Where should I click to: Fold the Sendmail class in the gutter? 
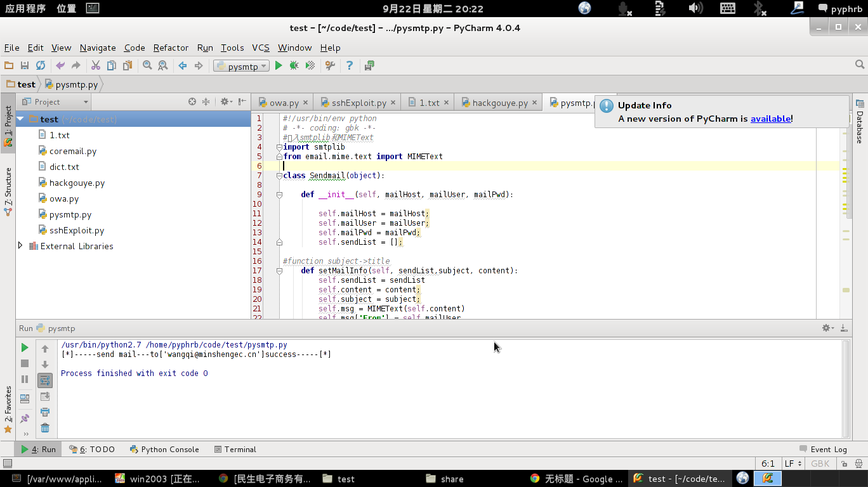pyautogui.click(x=279, y=176)
